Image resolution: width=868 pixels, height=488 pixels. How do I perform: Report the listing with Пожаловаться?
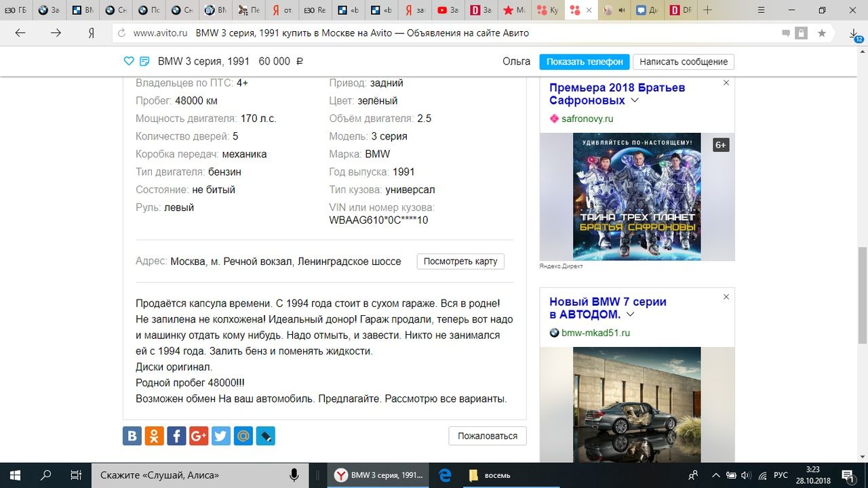tap(488, 436)
